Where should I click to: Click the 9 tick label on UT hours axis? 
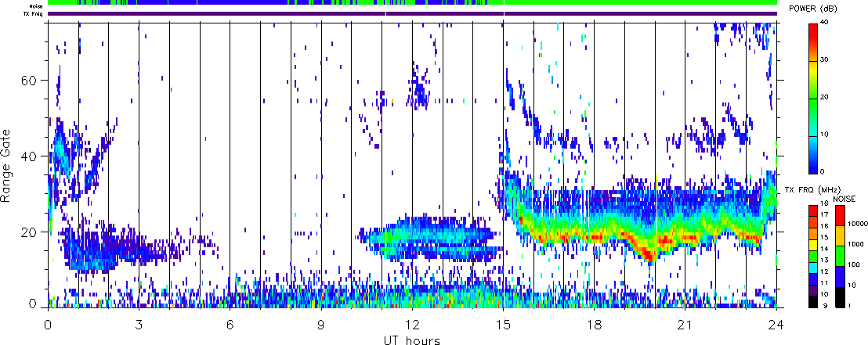pos(321,324)
